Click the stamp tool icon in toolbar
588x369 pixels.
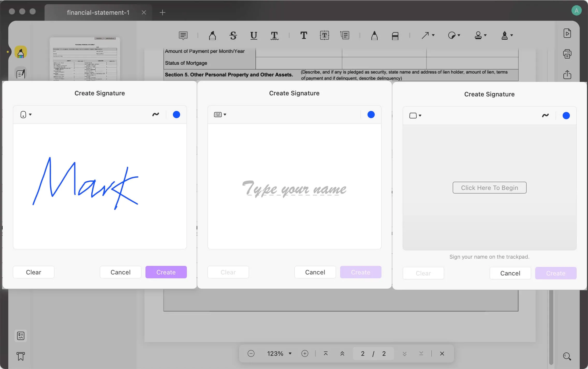(479, 35)
